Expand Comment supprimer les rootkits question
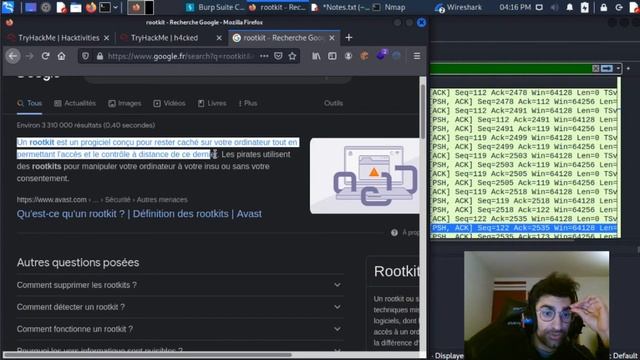640x360 pixels. pyautogui.click(x=180, y=285)
